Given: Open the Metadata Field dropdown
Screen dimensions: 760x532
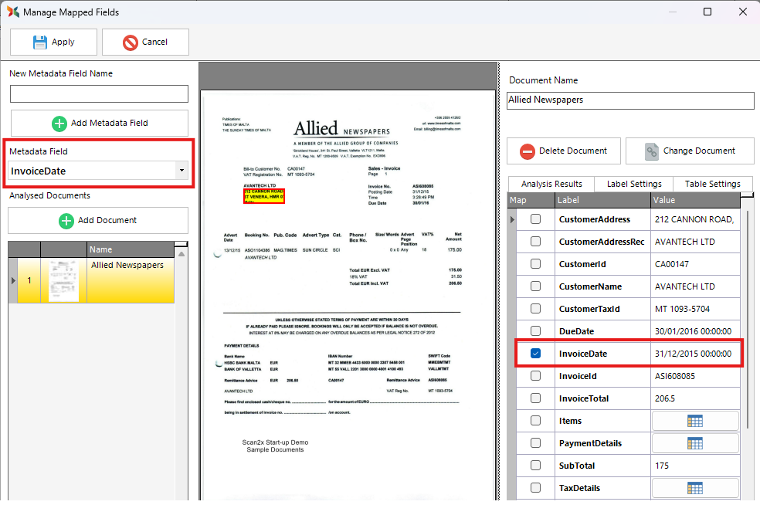Looking at the screenshot, I should click(x=181, y=171).
